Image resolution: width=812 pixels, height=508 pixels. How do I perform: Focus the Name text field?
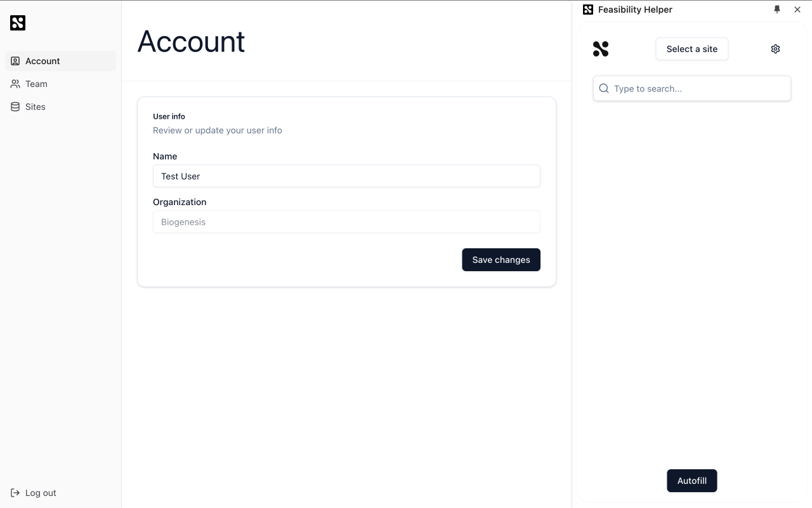pos(346,176)
